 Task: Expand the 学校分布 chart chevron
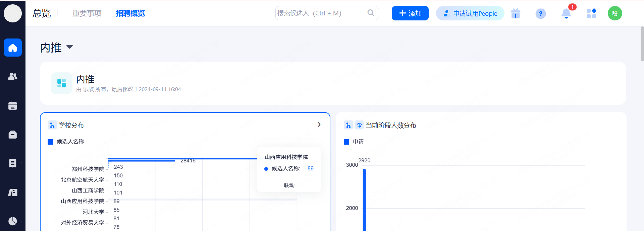[319, 125]
